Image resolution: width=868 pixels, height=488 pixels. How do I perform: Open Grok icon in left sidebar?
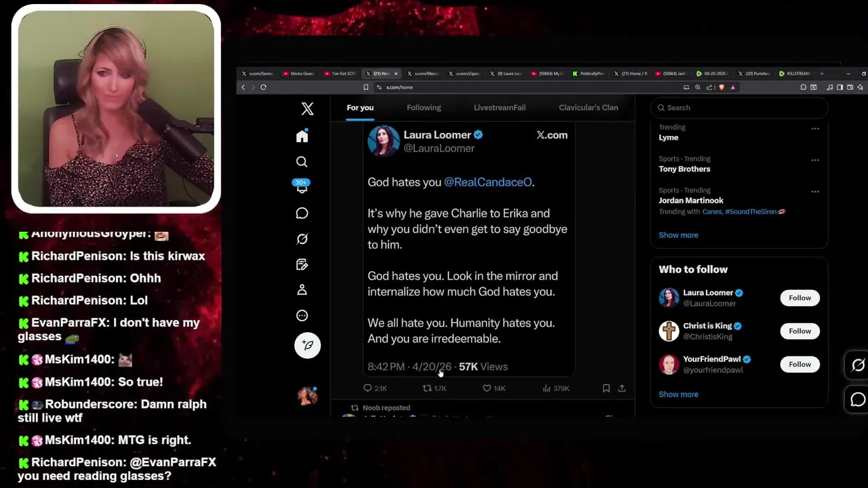click(x=302, y=239)
